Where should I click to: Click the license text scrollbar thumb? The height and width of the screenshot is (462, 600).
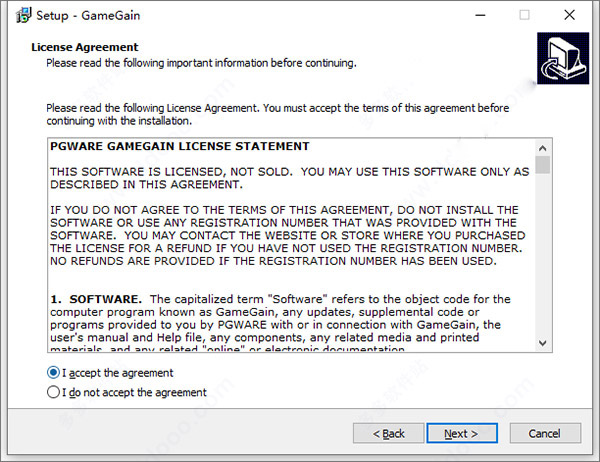point(542,166)
